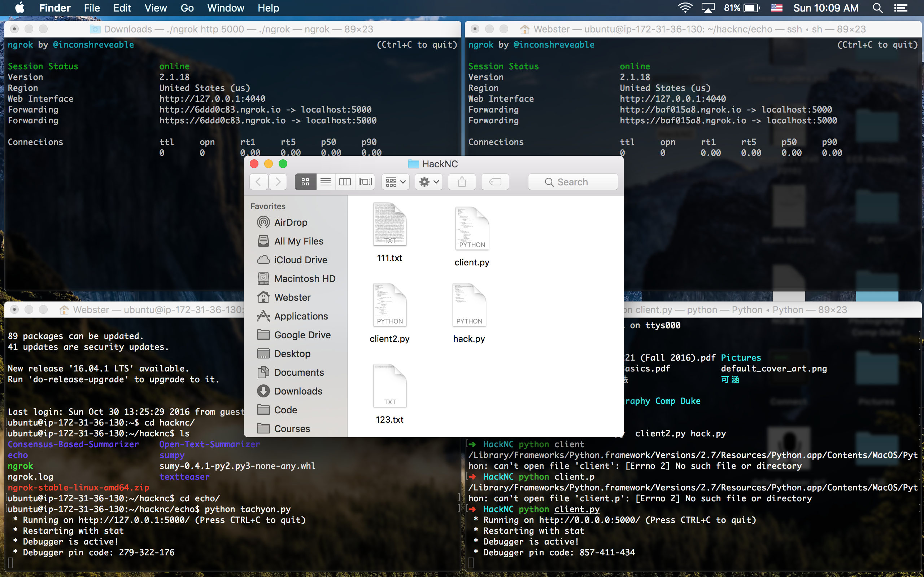Click the Share toolbar button
This screenshot has height=577, width=924.
(x=462, y=182)
